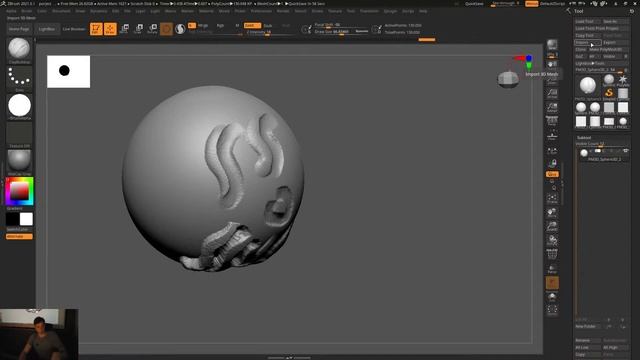Click the Xpose icon on right shelf
Image resolution: width=640 pixels, height=360 pixels.
tap(552, 310)
